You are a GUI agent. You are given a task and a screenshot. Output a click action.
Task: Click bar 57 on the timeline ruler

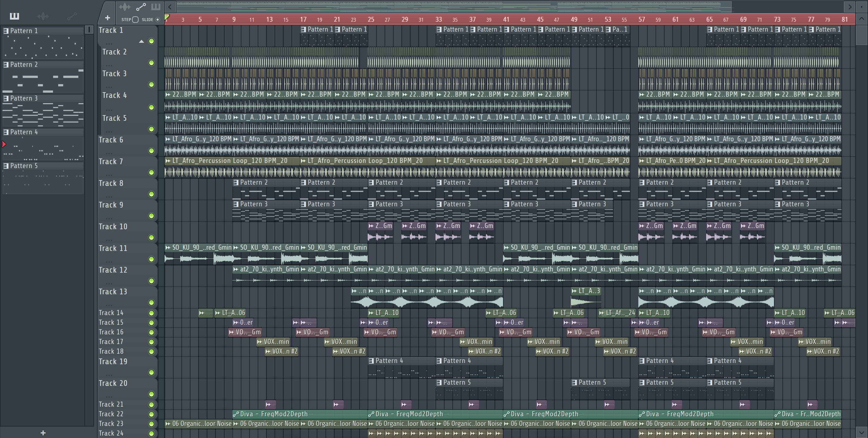642,20
